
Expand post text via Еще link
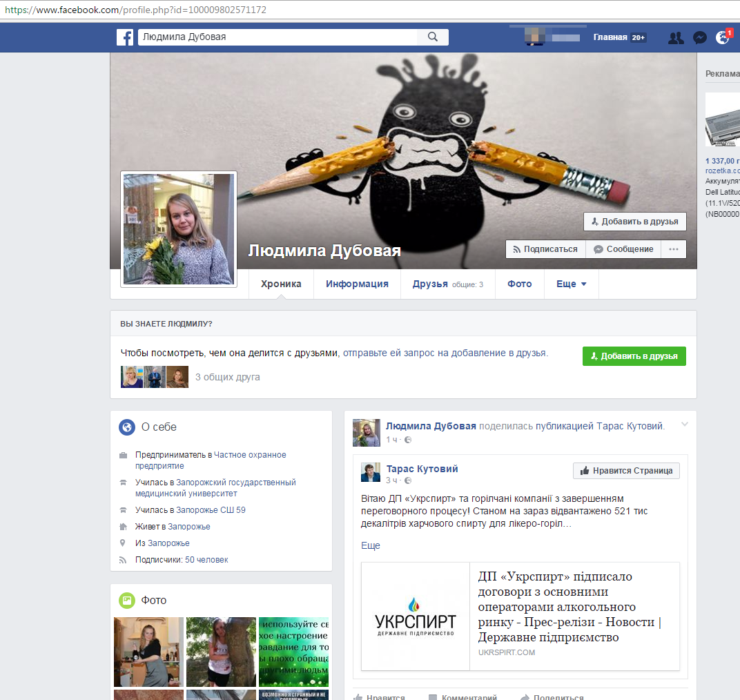[371, 545]
